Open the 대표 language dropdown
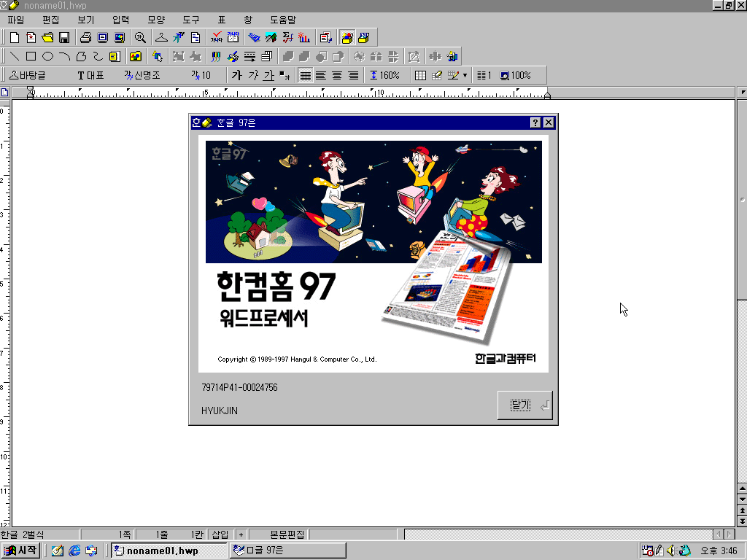 click(90, 75)
